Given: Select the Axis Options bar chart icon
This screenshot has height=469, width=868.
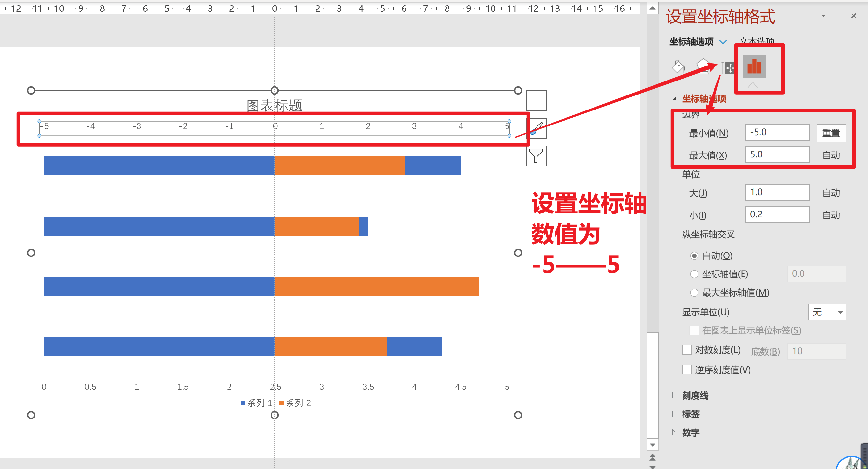Looking at the screenshot, I should [754, 67].
